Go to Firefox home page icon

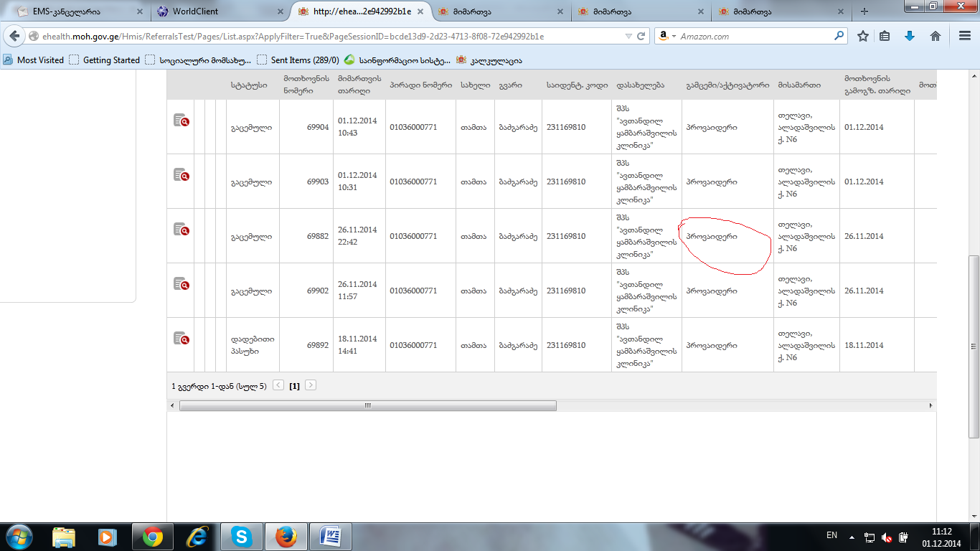(936, 36)
